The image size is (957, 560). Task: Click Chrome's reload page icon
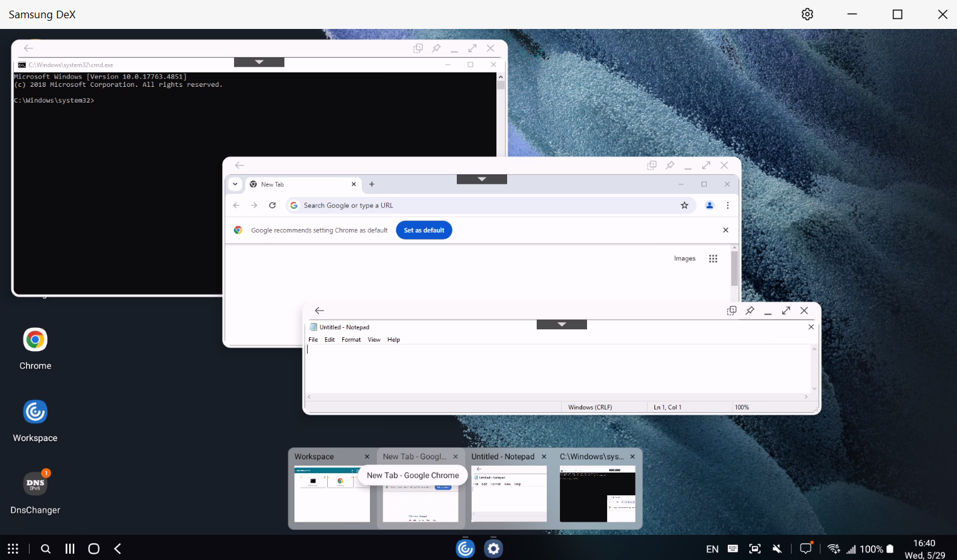pyautogui.click(x=272, y=205)
